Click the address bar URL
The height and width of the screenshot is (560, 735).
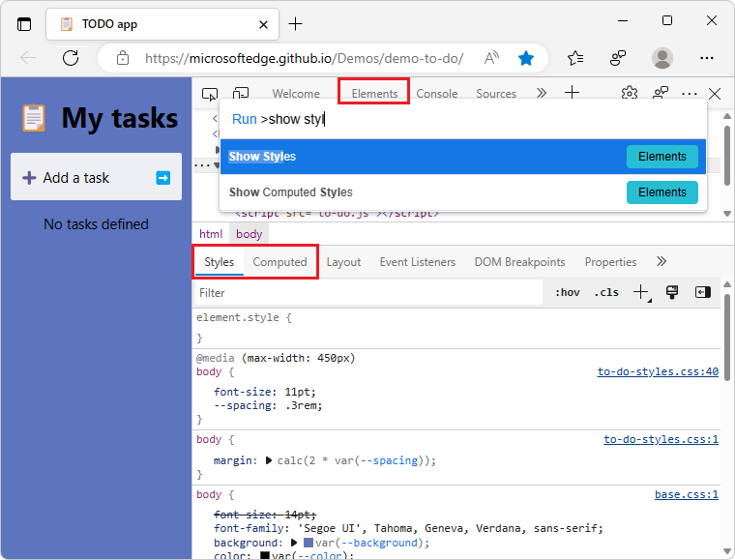[305, 58]
